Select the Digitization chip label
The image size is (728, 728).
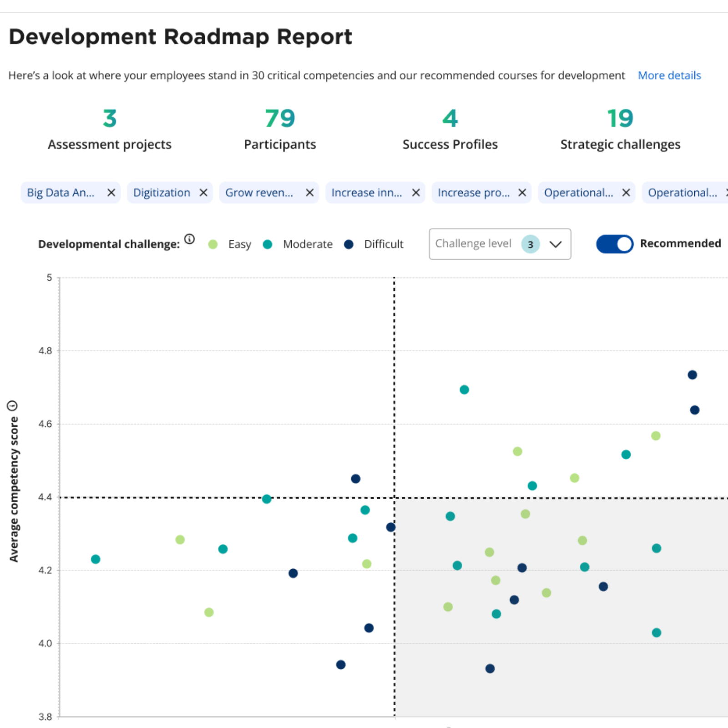(x=162, y=193)
